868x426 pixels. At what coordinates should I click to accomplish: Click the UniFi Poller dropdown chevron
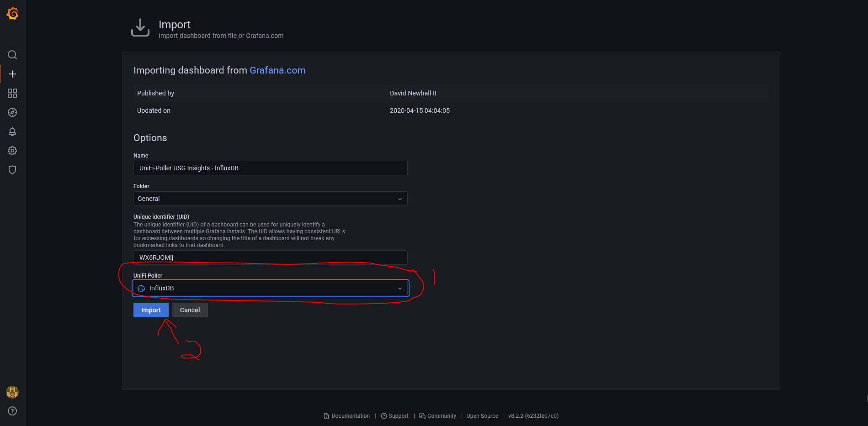click(x=400, y=288)
